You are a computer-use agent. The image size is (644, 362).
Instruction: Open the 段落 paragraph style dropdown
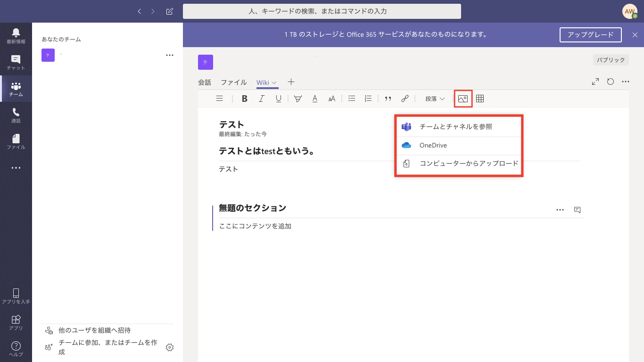435,99
